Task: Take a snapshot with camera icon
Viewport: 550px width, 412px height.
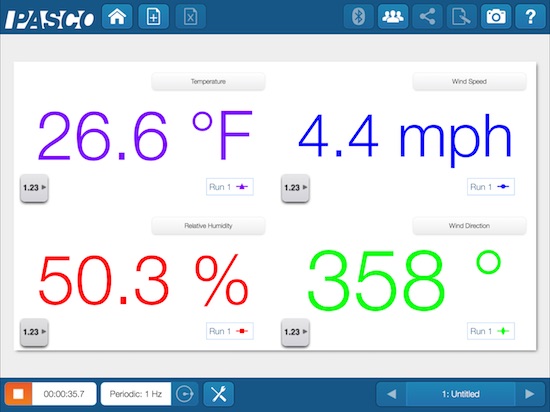Action: [496, 16]
